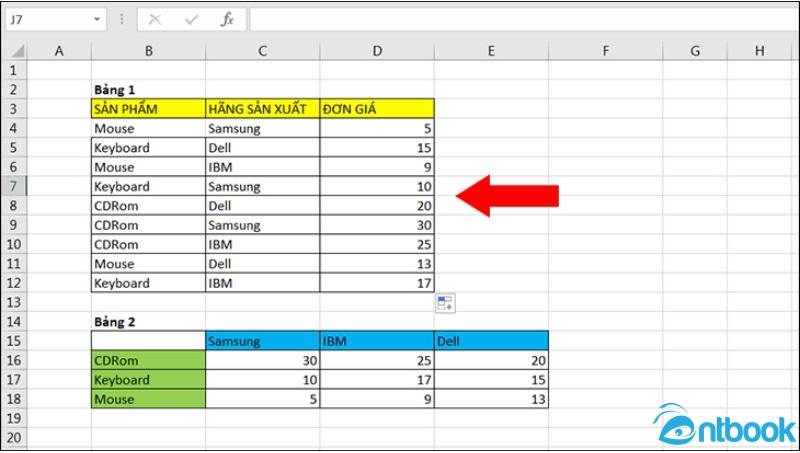Open the Name Box dropdown arrow

(96, 20)
